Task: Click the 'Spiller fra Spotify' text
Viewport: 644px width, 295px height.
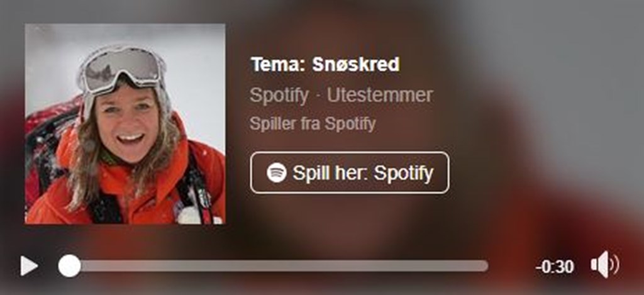Action: pos(313,124)
